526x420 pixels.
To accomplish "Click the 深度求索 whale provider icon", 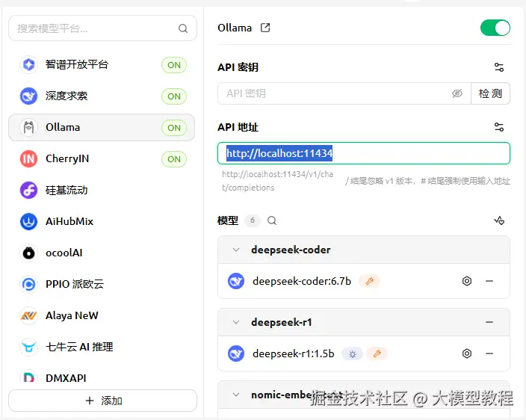I will pyautogui.click(x=29, y=96).
